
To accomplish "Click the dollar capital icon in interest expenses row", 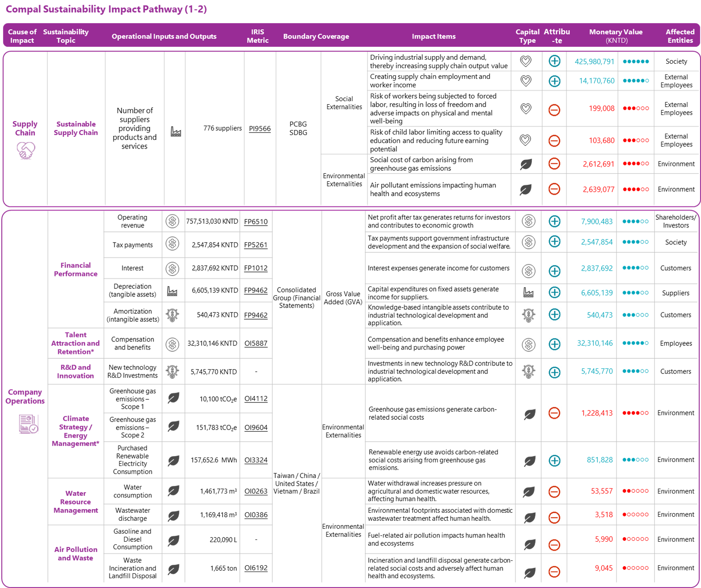I will click(x=529, y=271).
